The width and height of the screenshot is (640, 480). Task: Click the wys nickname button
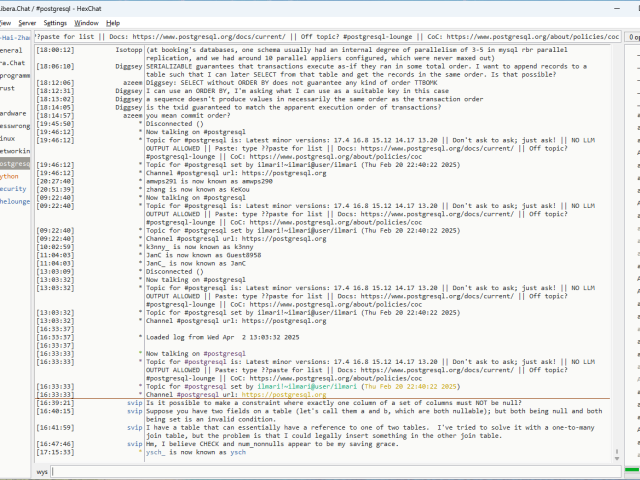coord(42,470)
